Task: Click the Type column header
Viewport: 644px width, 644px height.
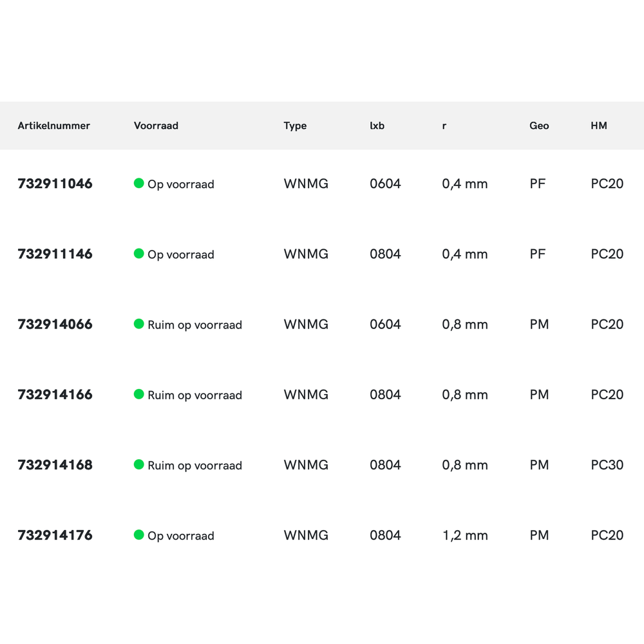Action: [x=295, y=126]
